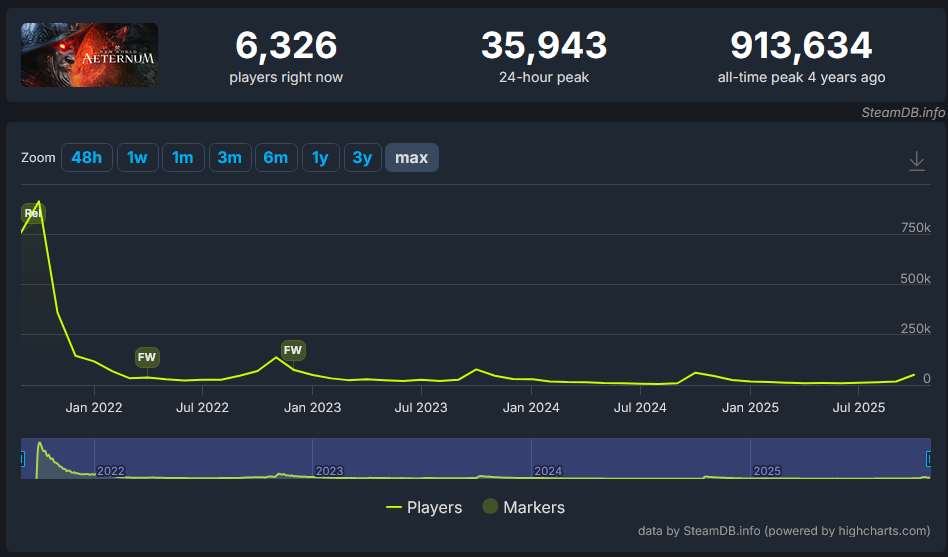
Task: Click the New World Aeternum game thumbnail
Action: (x=89, y=55)
